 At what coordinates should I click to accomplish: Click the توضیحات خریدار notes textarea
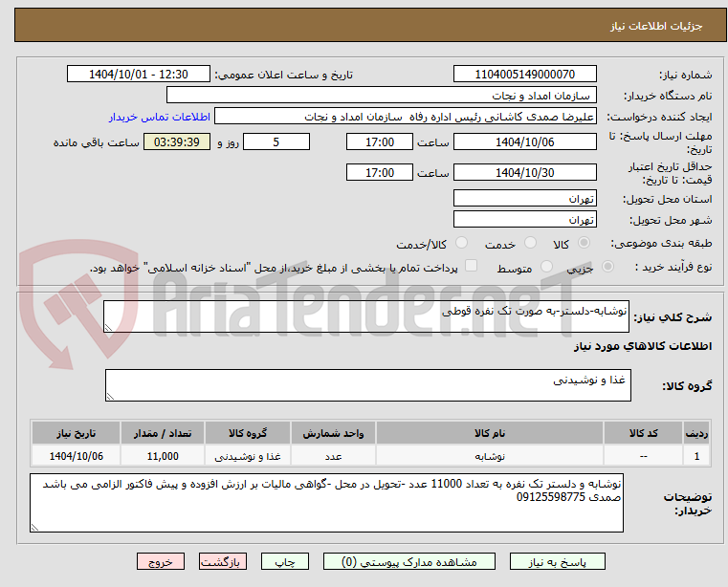(326, 503)
